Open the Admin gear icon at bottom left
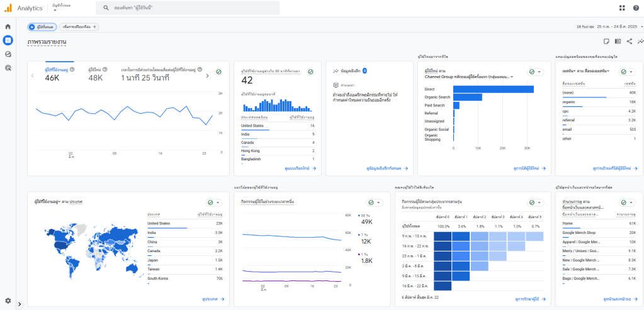 [8, 301]
